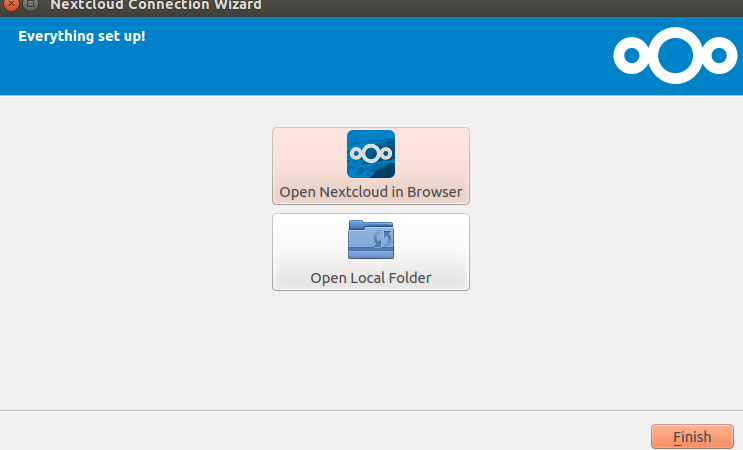This screenshot has height=450, width=743.
Task: Close the Nextcloud Connection Wizard window
Action: (10, 4)
